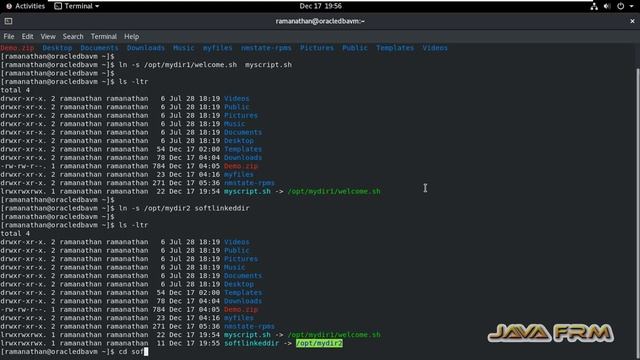
Task: Click 'myscript.sh' in the first listing
Action: [247, 191]
